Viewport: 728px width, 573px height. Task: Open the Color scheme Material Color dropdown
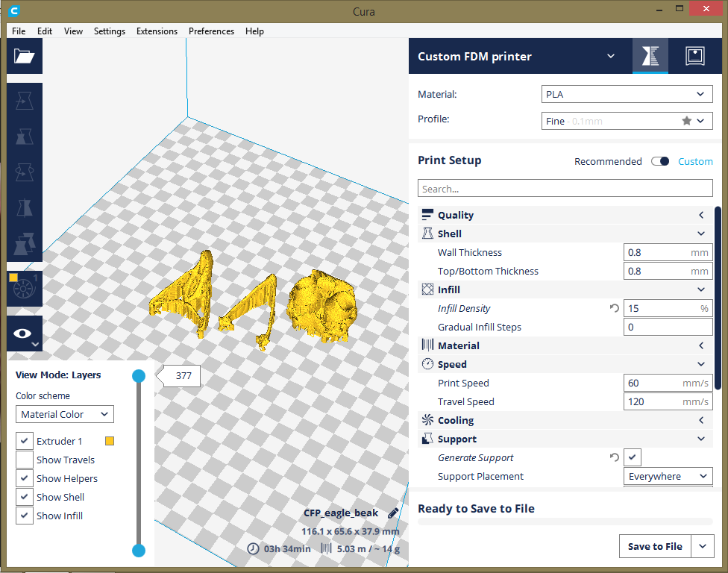tap(65, 414)
